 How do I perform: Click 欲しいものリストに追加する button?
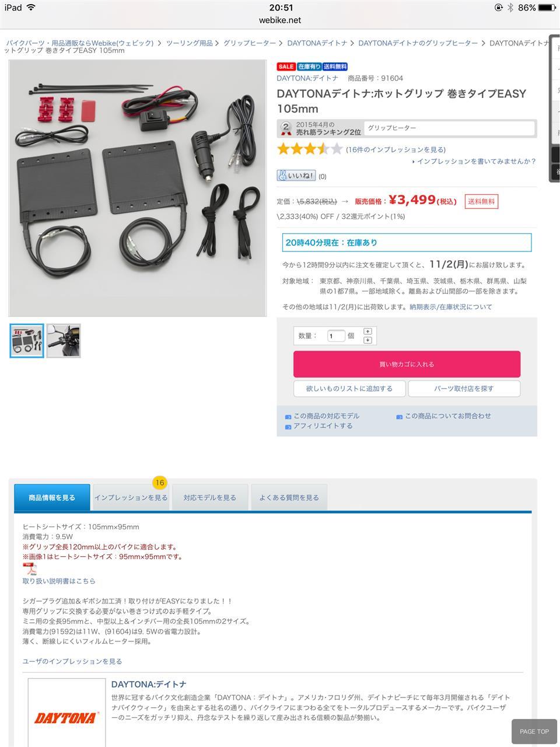pyautogui.click(x=349, y=388)
